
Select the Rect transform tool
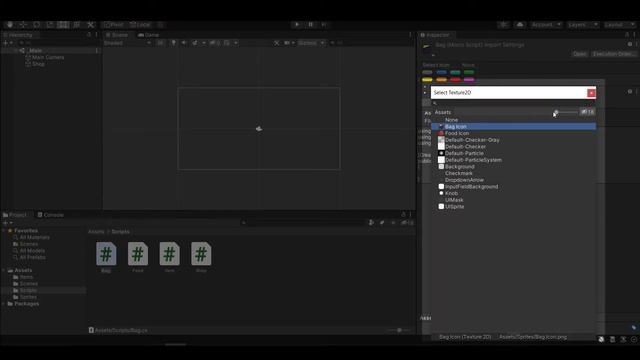63,24
